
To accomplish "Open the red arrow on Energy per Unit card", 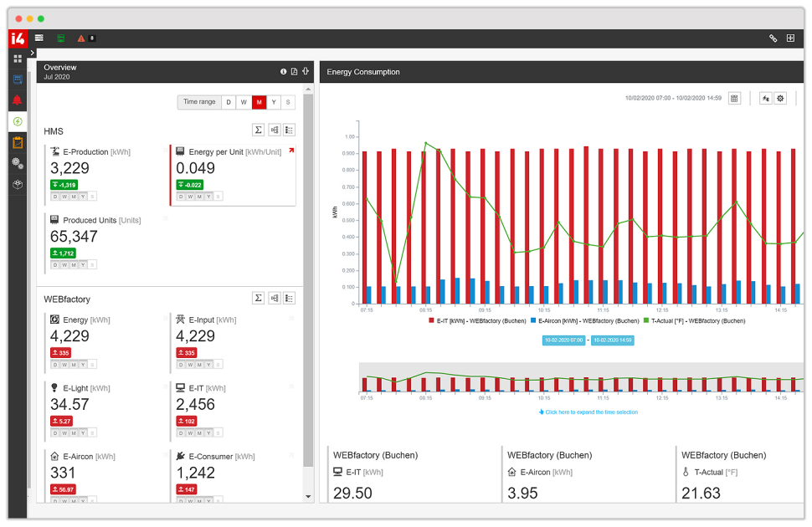I will tap(291, 151).
